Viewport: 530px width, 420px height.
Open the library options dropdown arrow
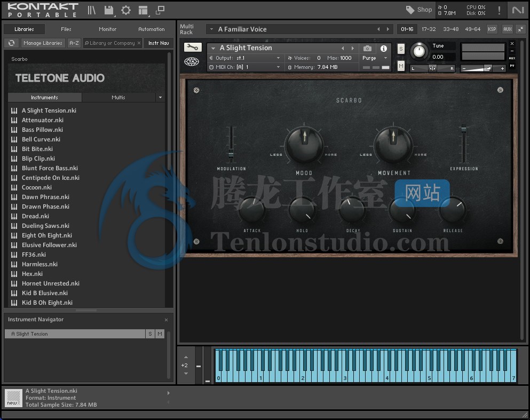(160, 97)
